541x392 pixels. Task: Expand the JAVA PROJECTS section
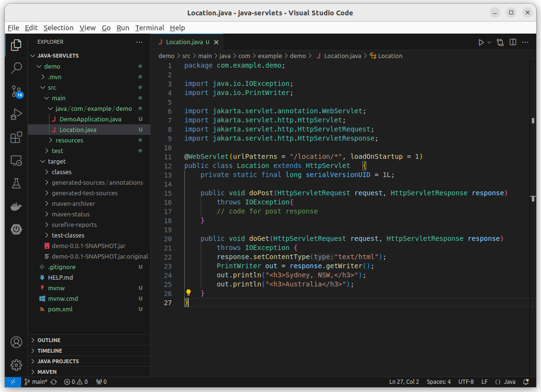point(89,361)
